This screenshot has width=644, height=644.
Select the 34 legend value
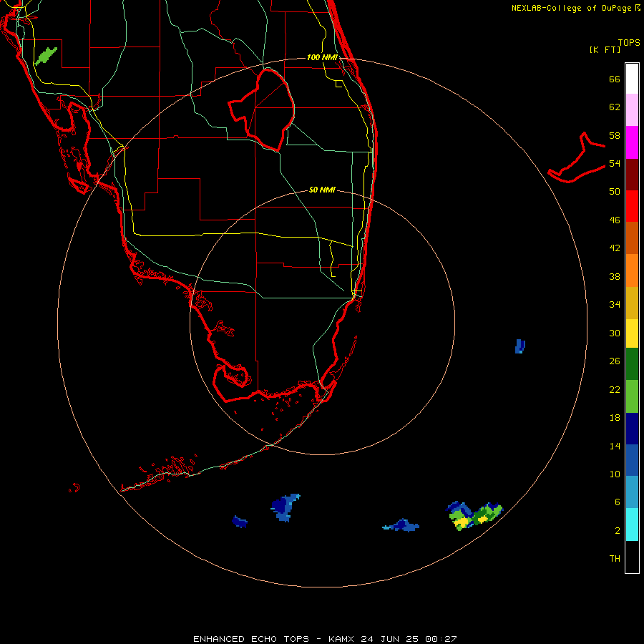tap(615, 305)
